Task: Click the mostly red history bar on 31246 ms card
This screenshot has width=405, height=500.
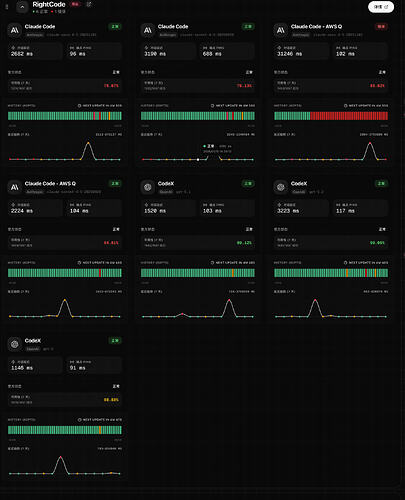Action: (x=331, y=116)
